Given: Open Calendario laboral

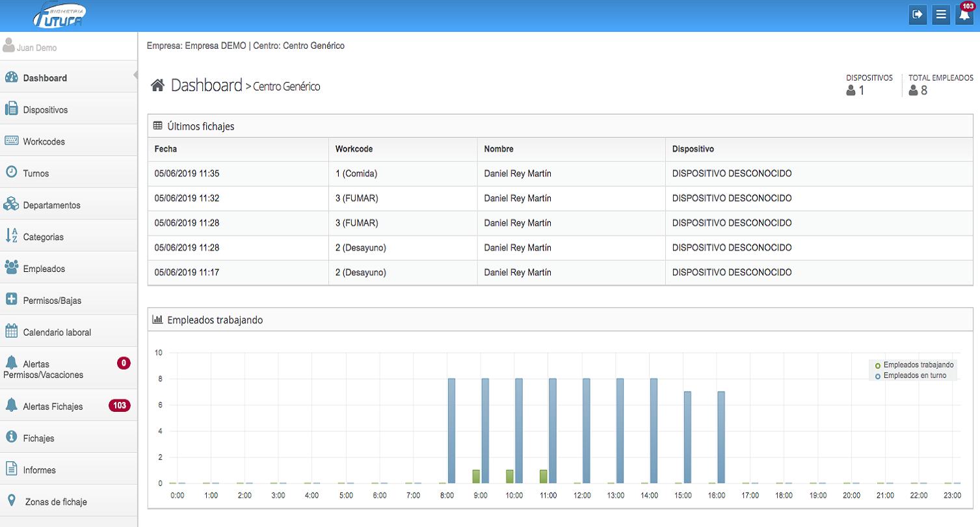Looking at the screenshot, I should click(x=69, y=332).
